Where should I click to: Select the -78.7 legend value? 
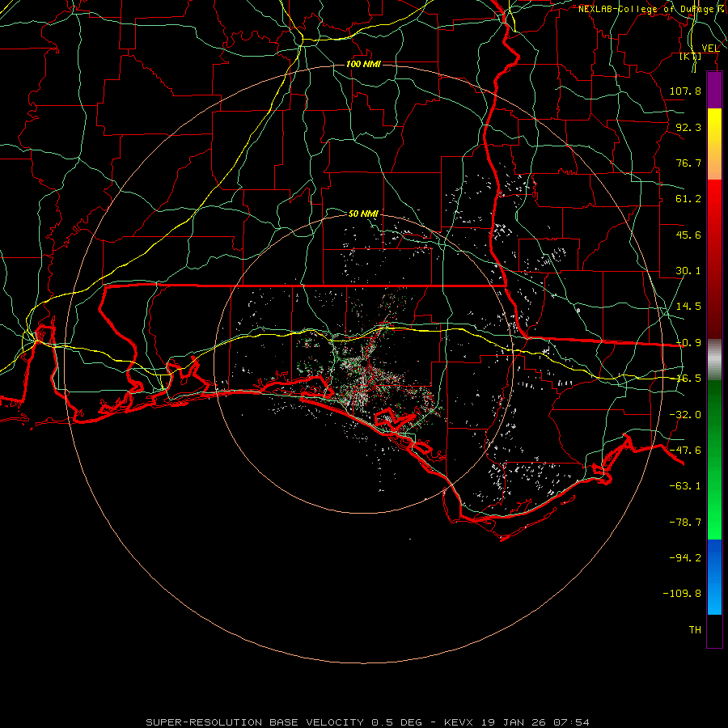[685, 523]
